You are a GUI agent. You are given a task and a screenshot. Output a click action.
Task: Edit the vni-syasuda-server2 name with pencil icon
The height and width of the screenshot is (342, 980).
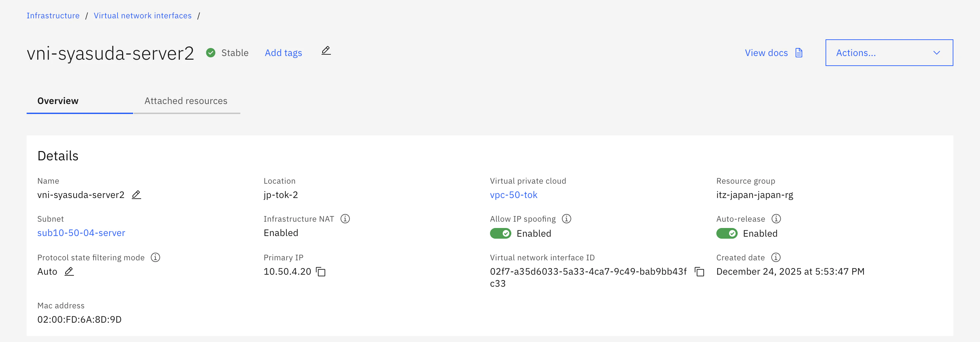click(x=136, y=195)
